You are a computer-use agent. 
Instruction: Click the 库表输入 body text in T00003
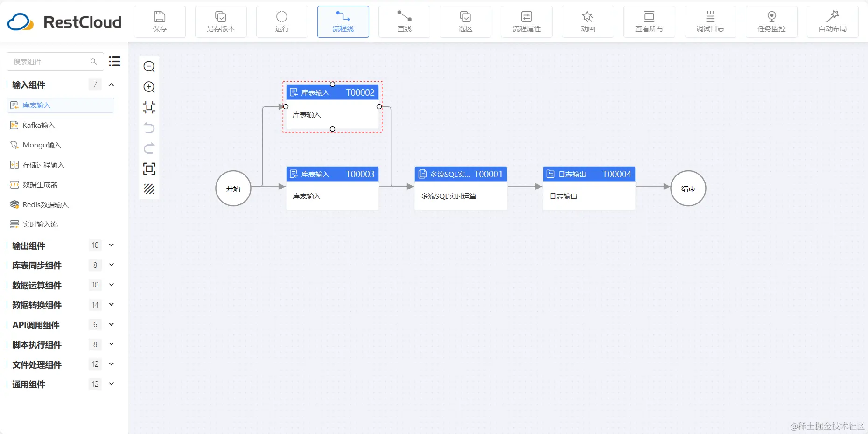307,196
